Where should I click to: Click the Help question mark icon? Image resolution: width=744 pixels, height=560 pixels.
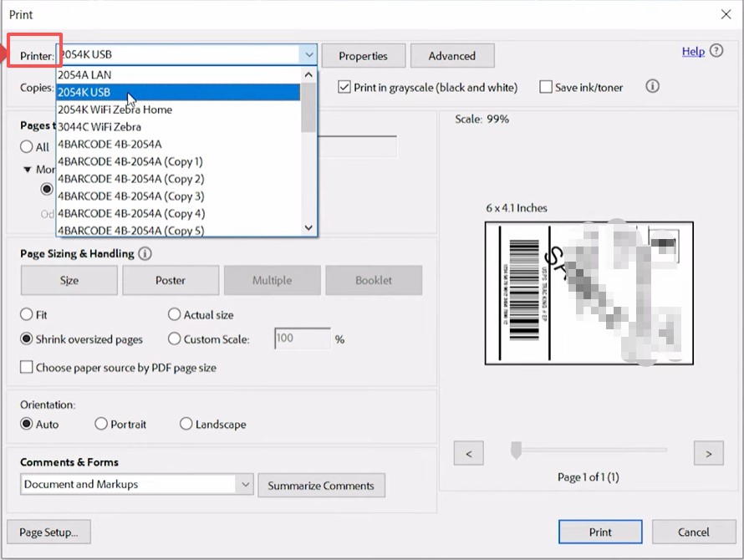716,51
